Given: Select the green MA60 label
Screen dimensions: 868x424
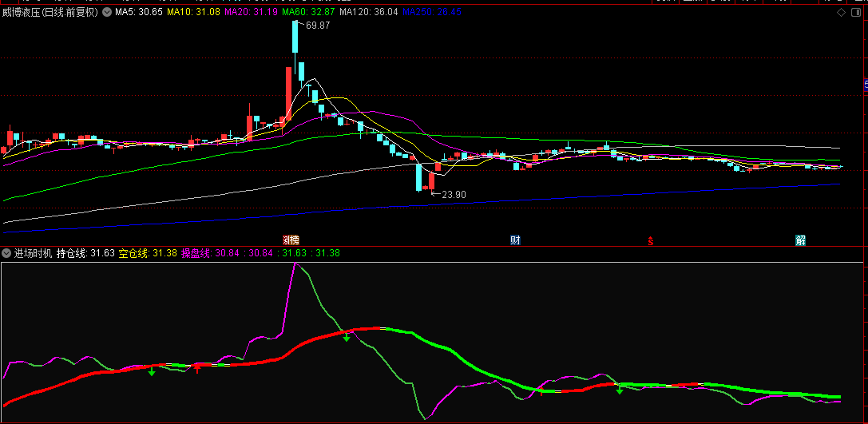Looking at the screenshot, I should pyautogui.click(x=308, y=13).
